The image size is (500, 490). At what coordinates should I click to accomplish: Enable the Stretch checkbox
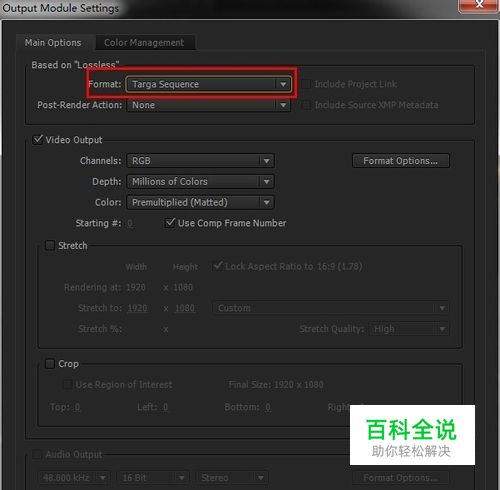50,246
